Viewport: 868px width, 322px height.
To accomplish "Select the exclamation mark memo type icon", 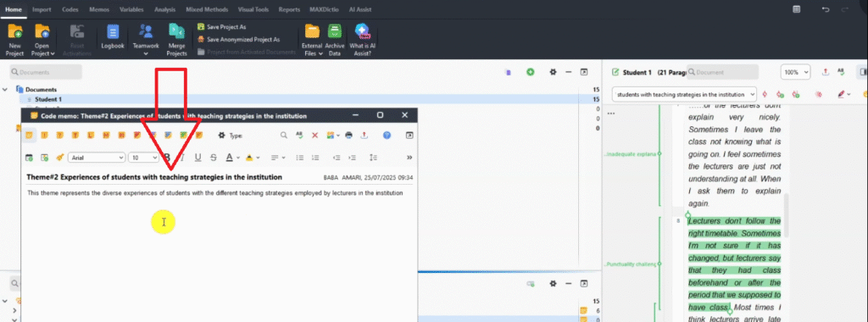I will click(x=44, y=135).
